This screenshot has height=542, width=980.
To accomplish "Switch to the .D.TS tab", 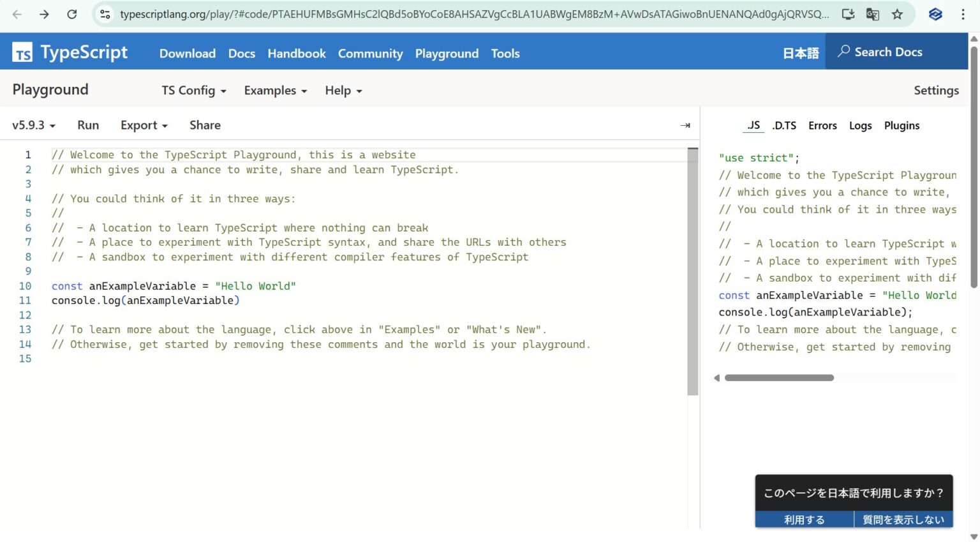I will point(784,125).
